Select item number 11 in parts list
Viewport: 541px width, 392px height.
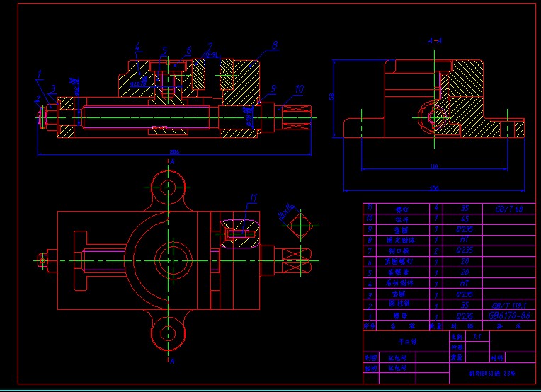[x=368, y=209]
